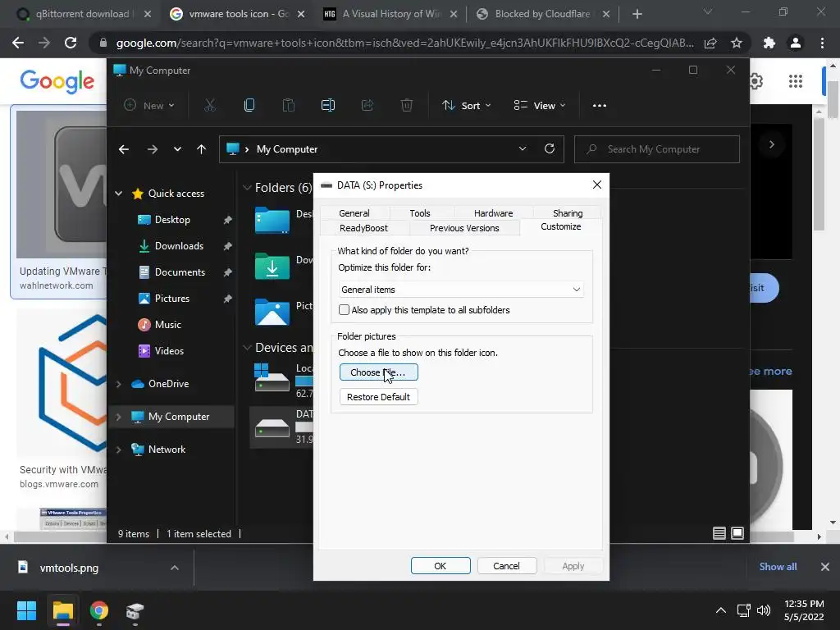Click OK in the Properties dialog

441,566
